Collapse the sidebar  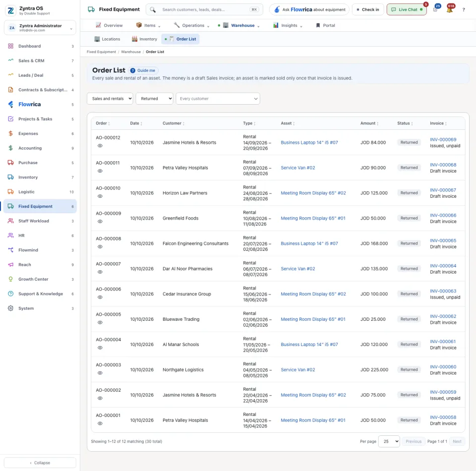click(40, 463)
